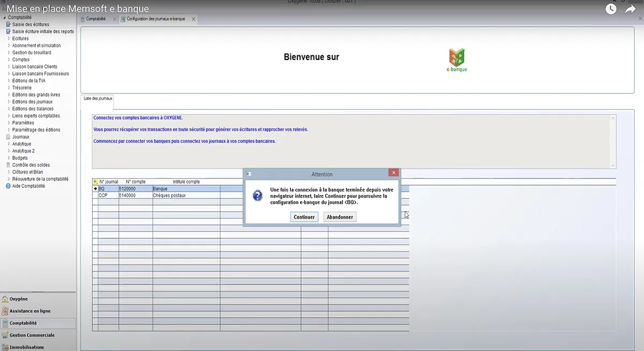The image size is (644, 351).
Task: Expand Gestion du brouillard node
Action: click(9, 53)
